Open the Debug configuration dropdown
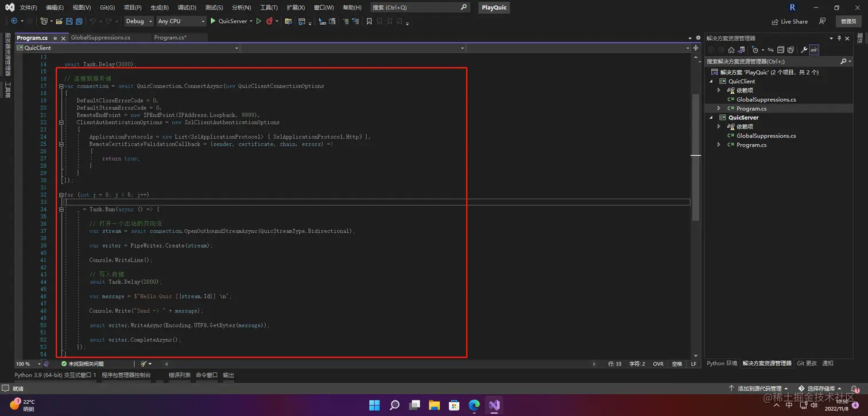Screen dimensions: 868x416 (x=139, y=21)
